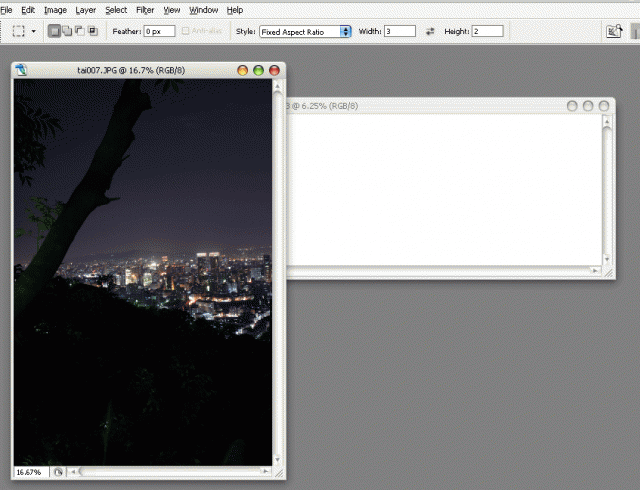
Task: Open the File Browser toggle icon
Action: coord(614,31)
